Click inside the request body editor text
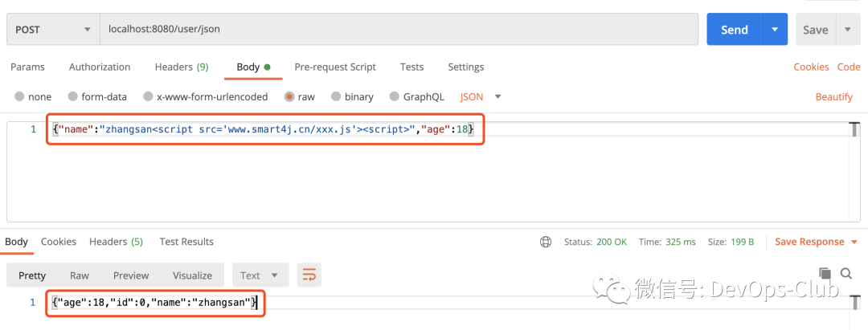 (264, 129)
